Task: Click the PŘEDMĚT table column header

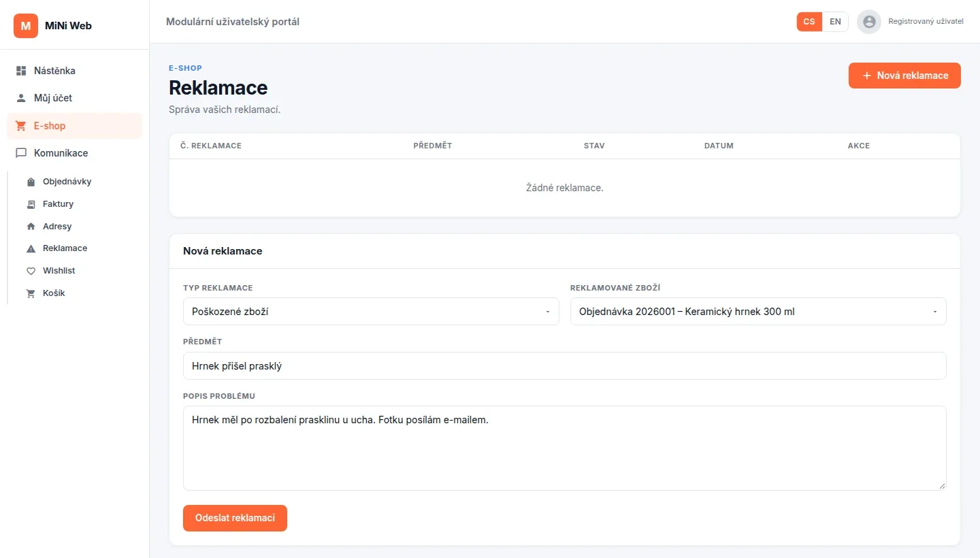Action: pyautogui.click(x=433, y=146)
